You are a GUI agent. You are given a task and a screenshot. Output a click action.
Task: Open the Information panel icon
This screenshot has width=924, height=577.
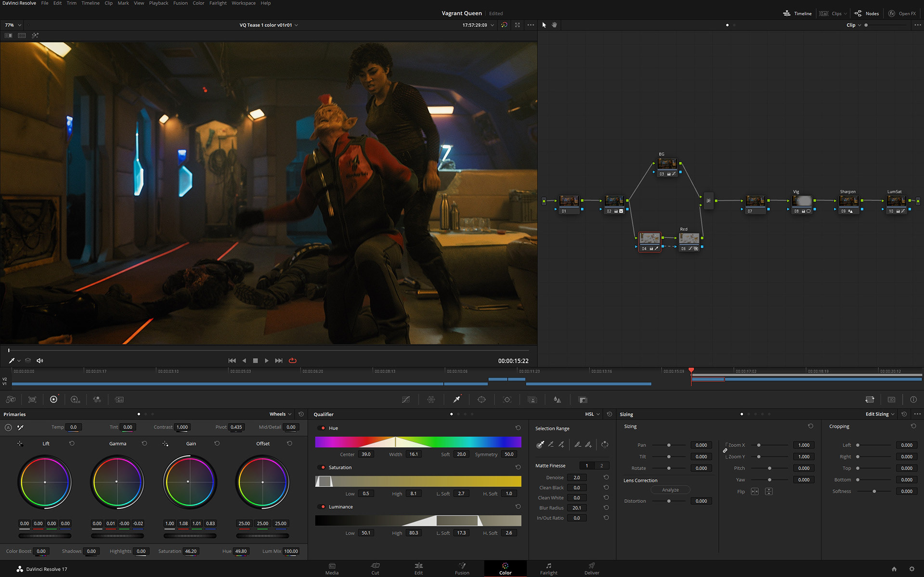coord(913,399)
